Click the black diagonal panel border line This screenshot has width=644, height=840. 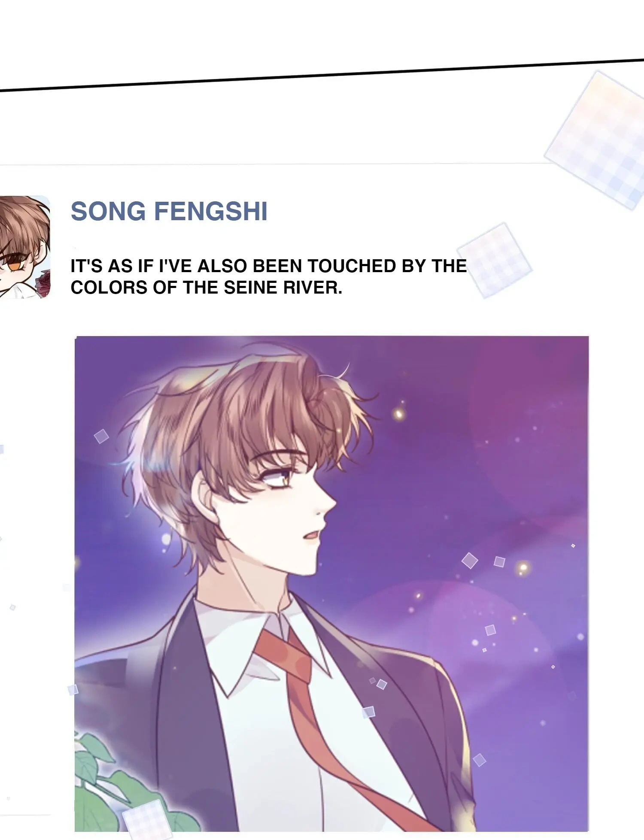click(x=322, y=75)
